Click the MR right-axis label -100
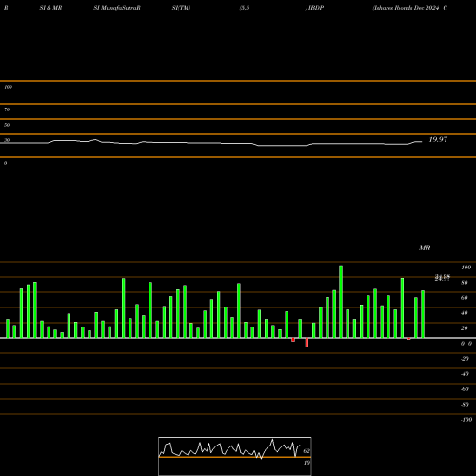This screenshot has width=476, height=476. tap(466, 420)
